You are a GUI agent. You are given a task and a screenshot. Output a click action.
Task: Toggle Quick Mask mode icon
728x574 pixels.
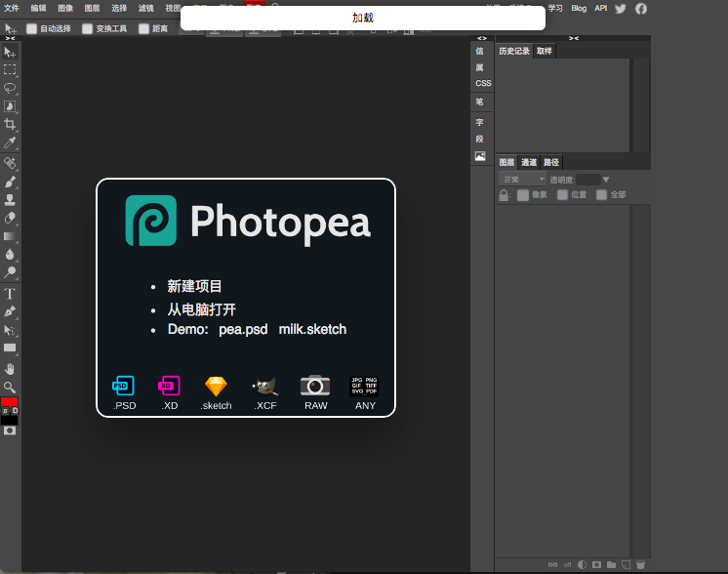(10, 430)
